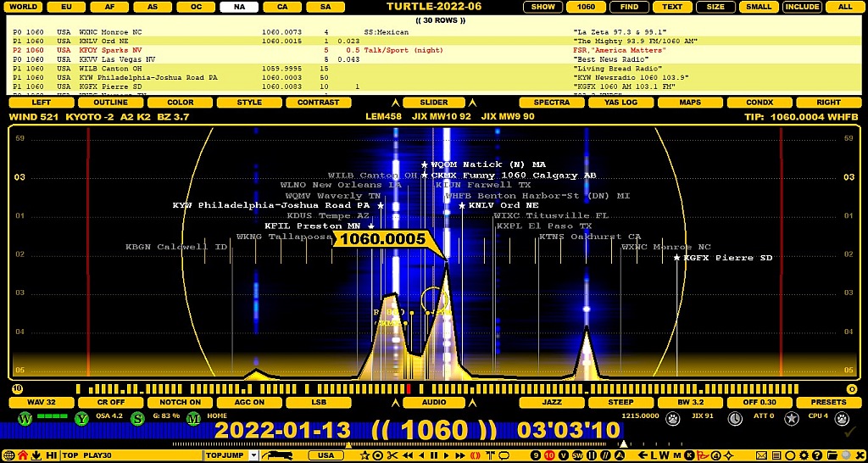Screen dimensions: 868x463
Task: Click up arrow left of SLIDER
Action: pyautogui.click(x=394, y=103)
